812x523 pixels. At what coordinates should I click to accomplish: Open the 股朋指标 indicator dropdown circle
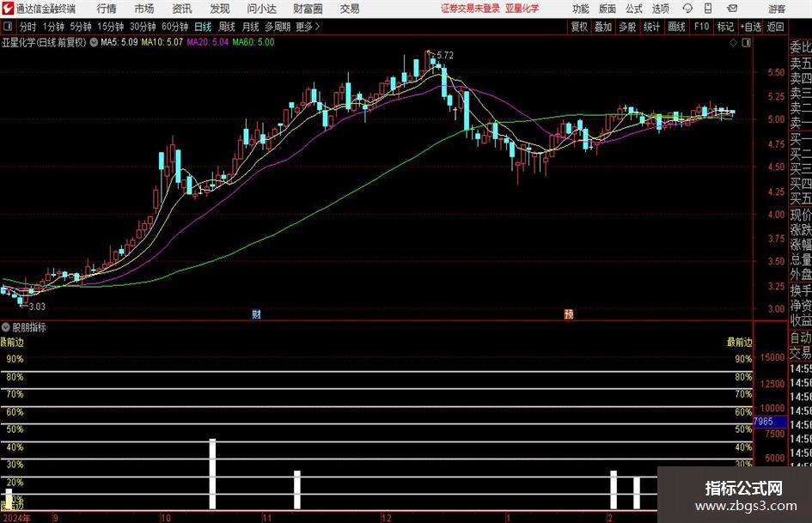(6, 327)
